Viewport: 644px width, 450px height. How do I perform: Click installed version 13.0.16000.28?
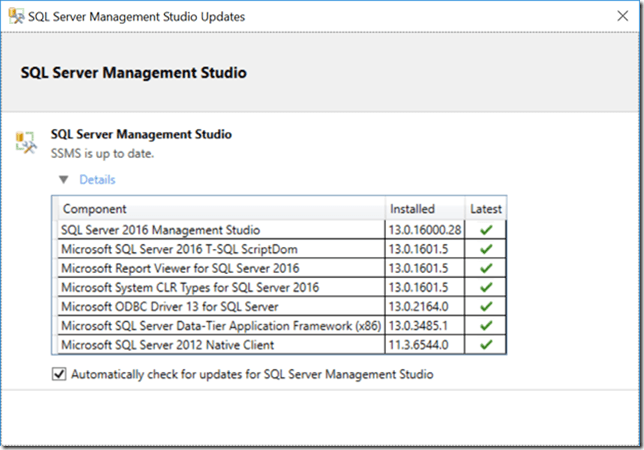(x=425, y=230)
